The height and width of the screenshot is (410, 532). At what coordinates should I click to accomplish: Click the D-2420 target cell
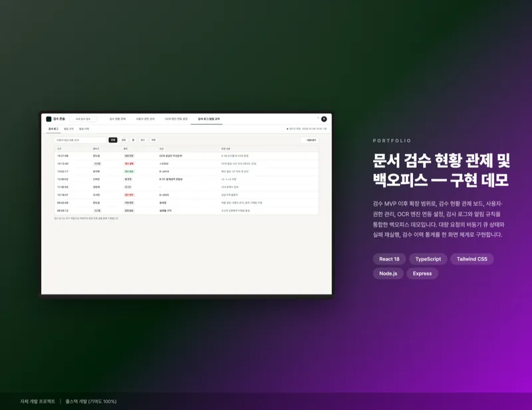pyautogui.click(x=164, y=195)
